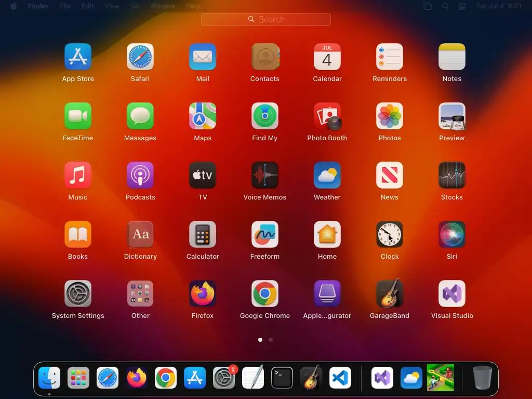Open the View menu

pos(112,6)
